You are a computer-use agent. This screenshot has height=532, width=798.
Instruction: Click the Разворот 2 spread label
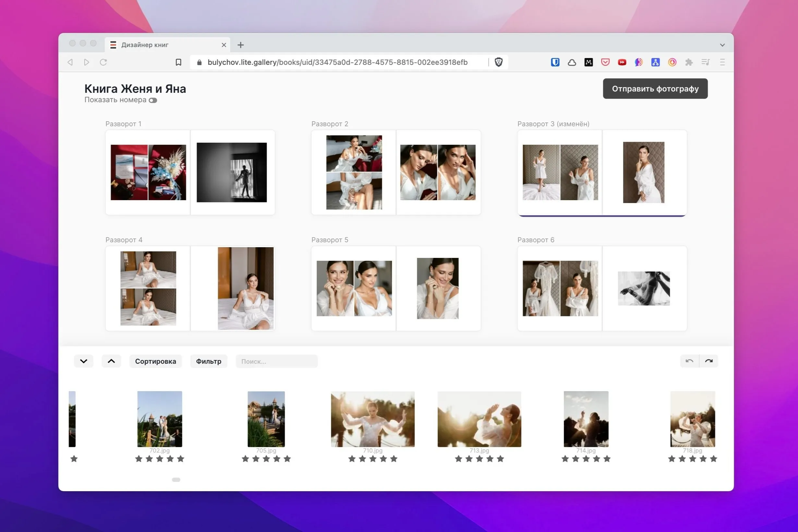[330, 124]
